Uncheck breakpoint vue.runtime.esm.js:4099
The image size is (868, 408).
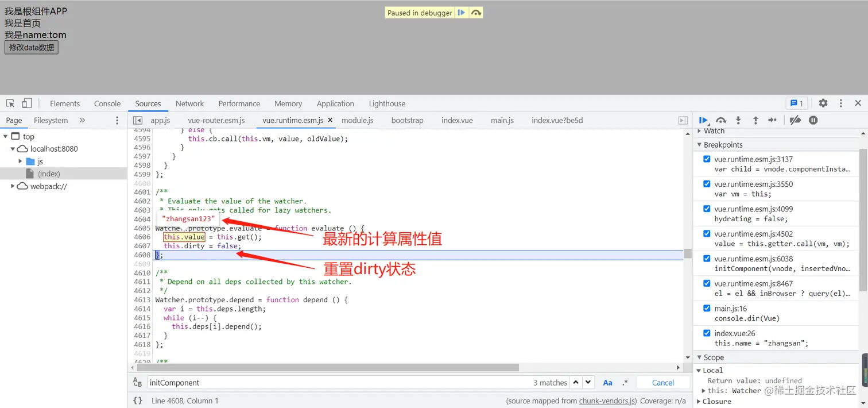[x=707, y=209]
